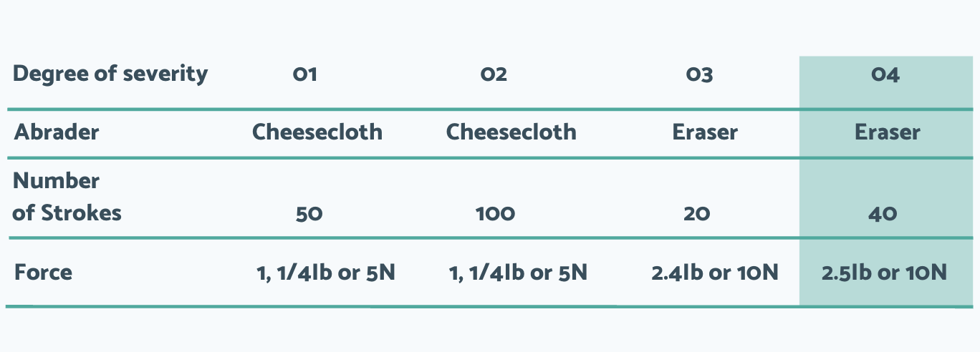Click Eraser cell under severity 03

705,132
